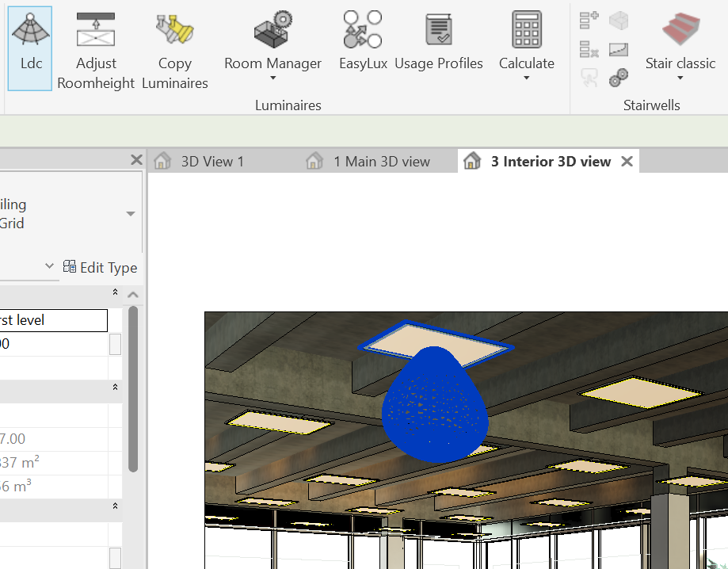Screen dimensions: 728x569
Task: Close the 3 Interior 3D view tab
Action: [627, 162]
